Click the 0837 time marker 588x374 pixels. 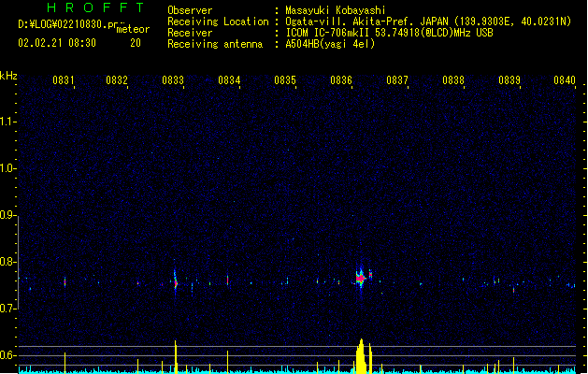397,80
